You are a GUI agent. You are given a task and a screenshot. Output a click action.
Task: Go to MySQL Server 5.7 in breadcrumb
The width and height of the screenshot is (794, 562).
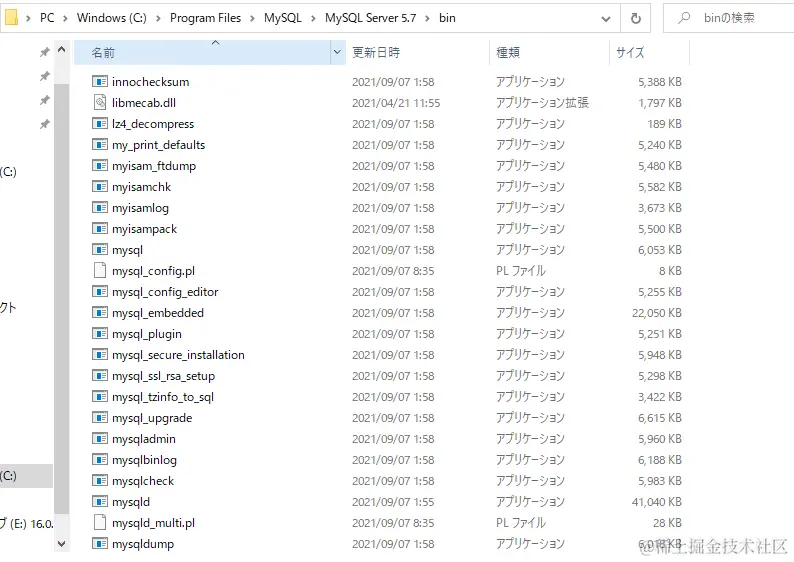pyautogui.click(x=370, y=18)
